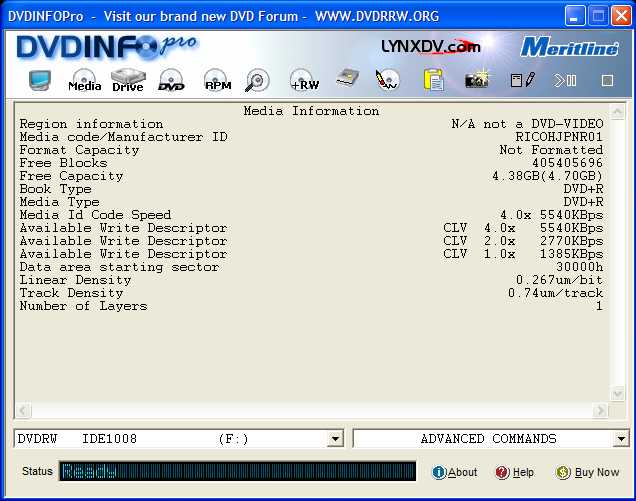
Task: Open the Drive info toolbar icon
Action: [x=128, y=80]
